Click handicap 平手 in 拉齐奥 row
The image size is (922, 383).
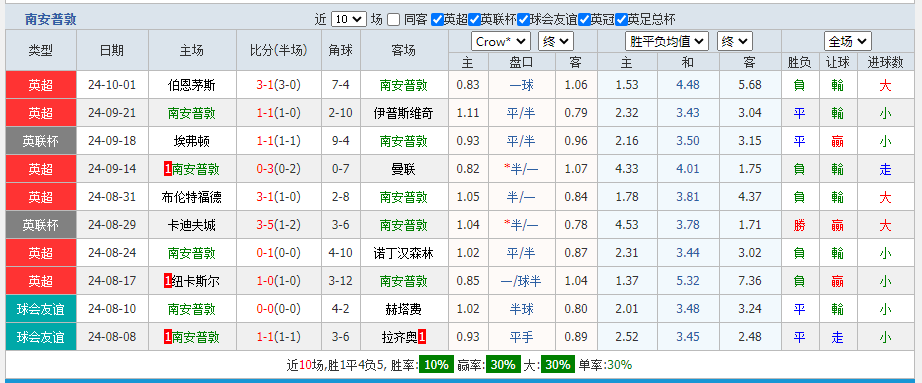coord(522,337)
